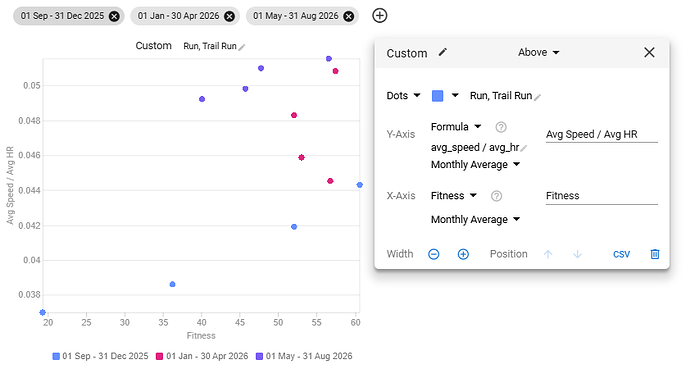
Task: Move chart position down arrow
Action: coord(577,254)
